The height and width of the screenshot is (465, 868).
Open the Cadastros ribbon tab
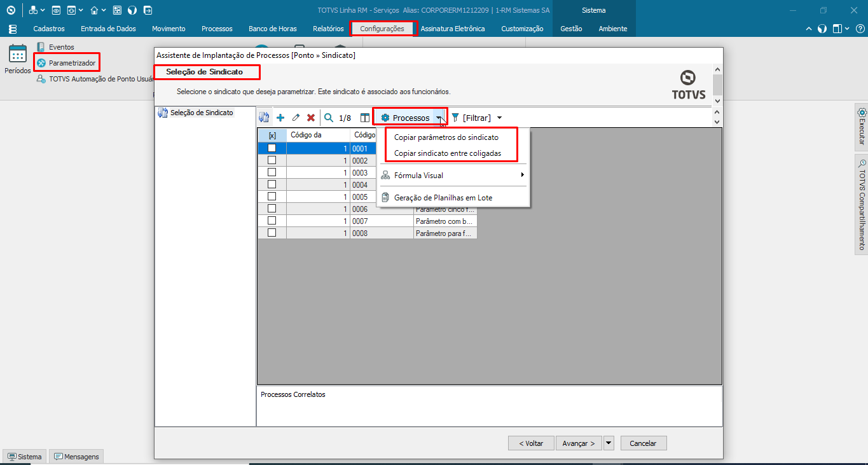click(x=49, y=29)
